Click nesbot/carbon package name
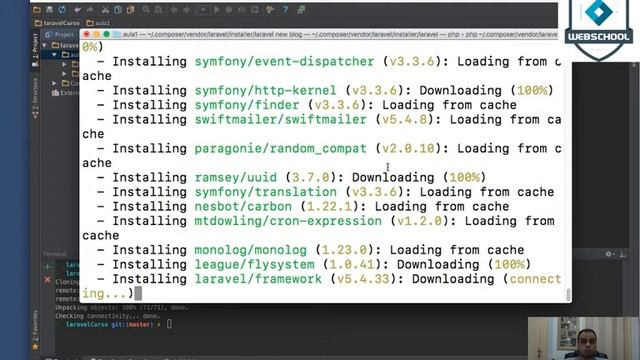Image resolution: width=640 pixels, height=360 pixels. pos(243,207)
